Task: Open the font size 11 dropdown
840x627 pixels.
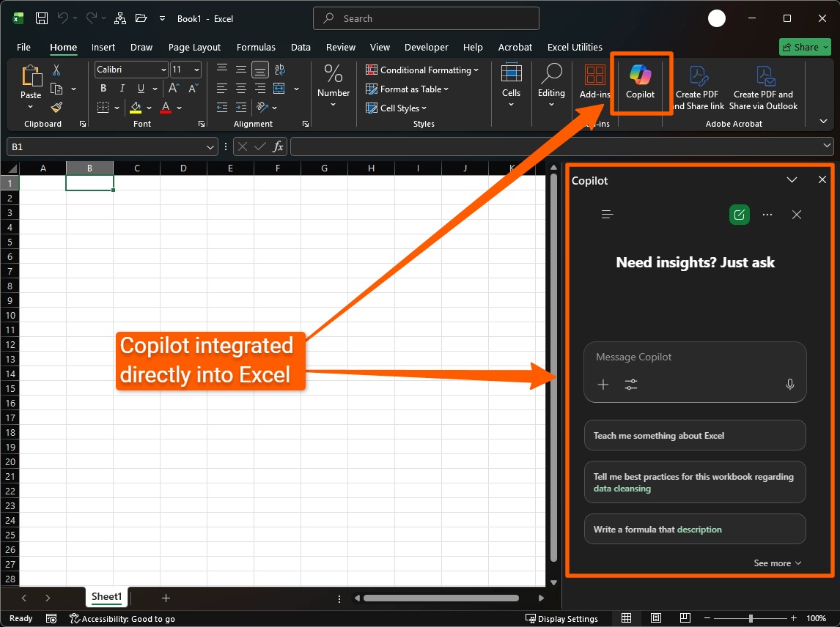Action: pyautogui.click(x=196, y=70)
